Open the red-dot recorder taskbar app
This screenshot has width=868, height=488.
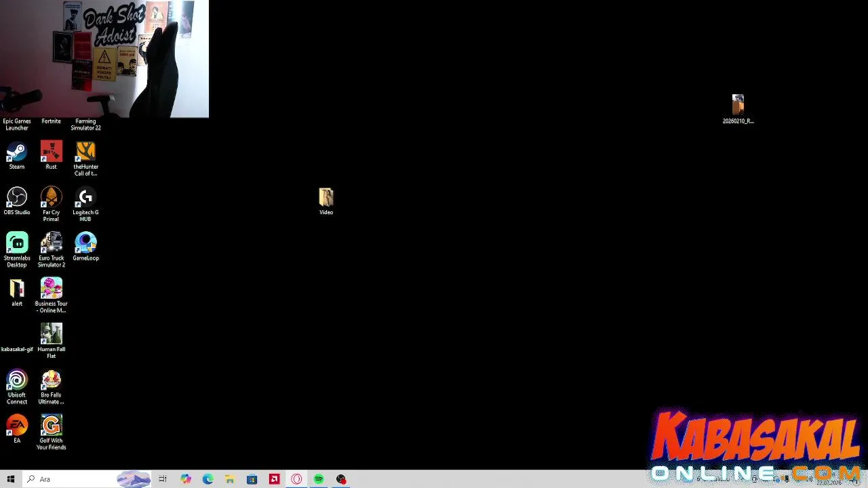(341, 479)
